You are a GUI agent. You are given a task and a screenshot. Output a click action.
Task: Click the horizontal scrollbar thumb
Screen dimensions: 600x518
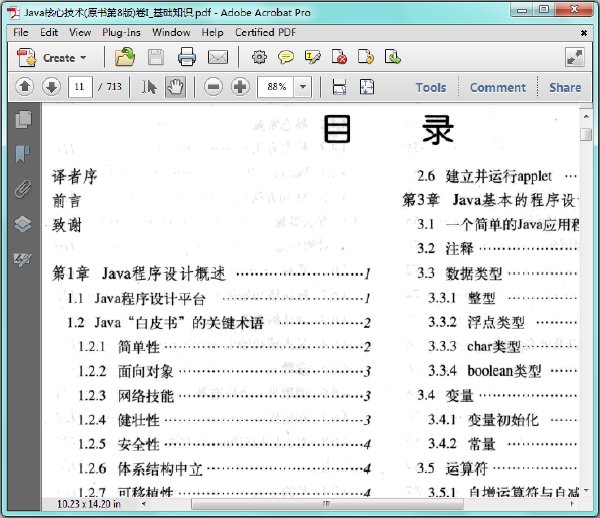(x=327, y=504)
